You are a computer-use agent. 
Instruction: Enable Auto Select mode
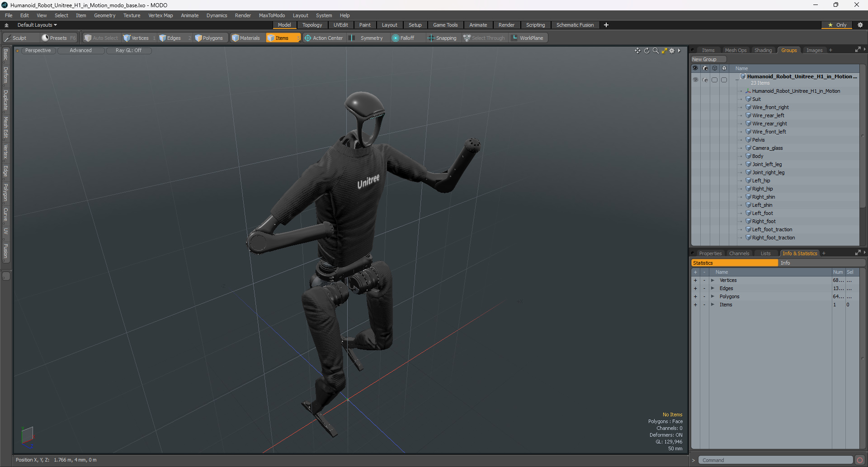[101, 38]
